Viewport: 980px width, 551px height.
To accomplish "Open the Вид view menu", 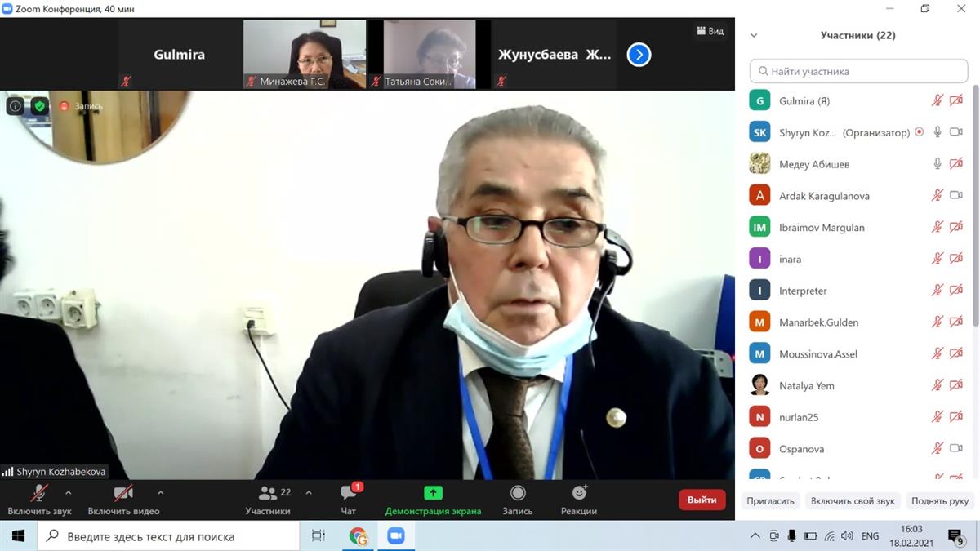I will click(710, 31).
